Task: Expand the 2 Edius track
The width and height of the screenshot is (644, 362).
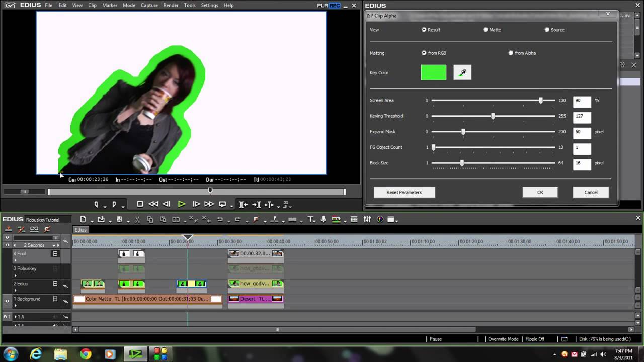Action: [x=15, y=290]
